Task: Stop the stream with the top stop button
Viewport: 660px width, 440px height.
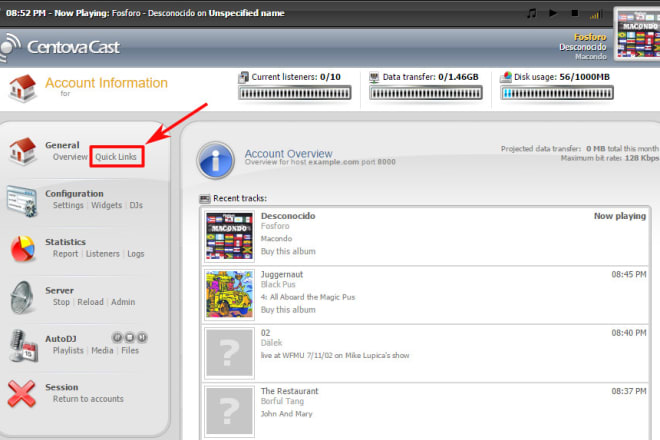Action: (575, 13)
